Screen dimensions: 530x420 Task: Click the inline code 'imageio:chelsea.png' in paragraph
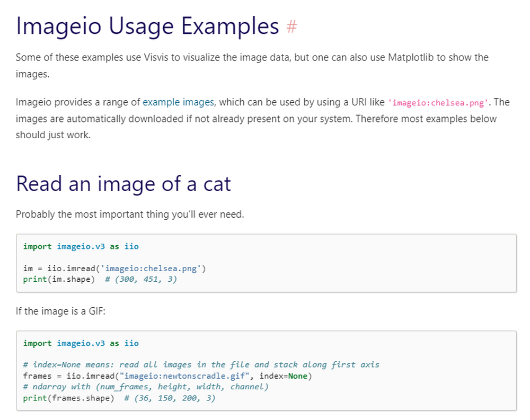[438, 102]
